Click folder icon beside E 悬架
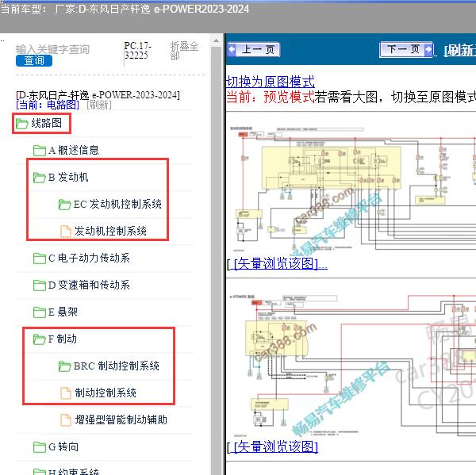The height and width of the screenshot is (475, 476). click(40, 312)
